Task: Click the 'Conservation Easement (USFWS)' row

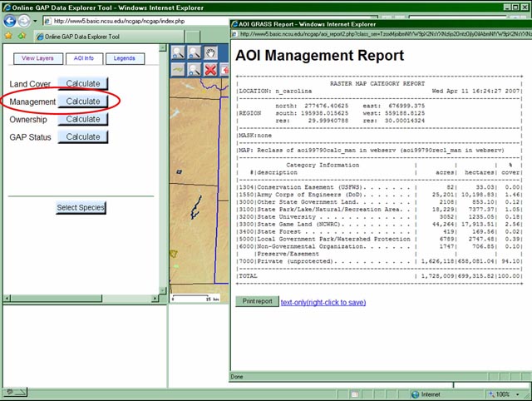Action: point(379,187)
